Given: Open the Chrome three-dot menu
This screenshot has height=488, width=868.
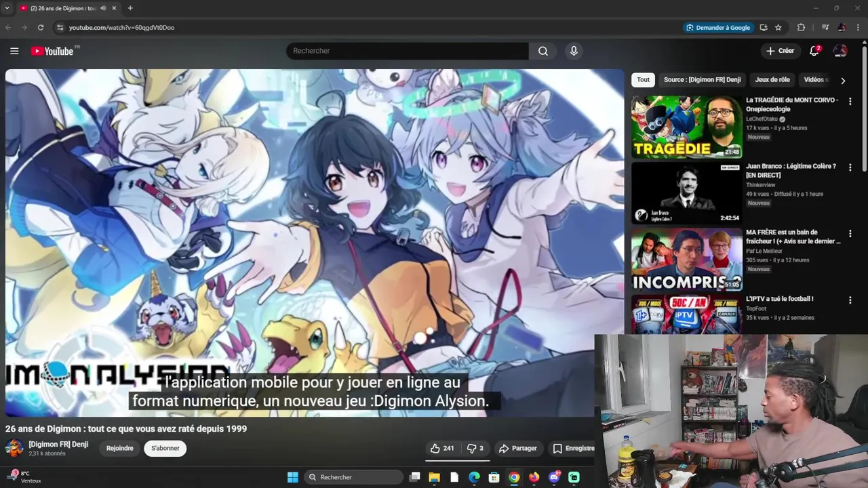Looking at the screenshot, I should (x=858, y=28).
